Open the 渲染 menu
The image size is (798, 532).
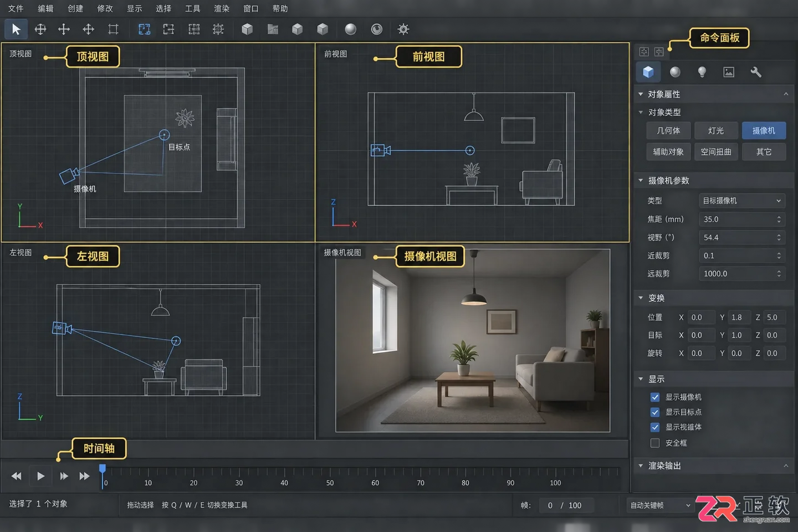click(222, 8)
